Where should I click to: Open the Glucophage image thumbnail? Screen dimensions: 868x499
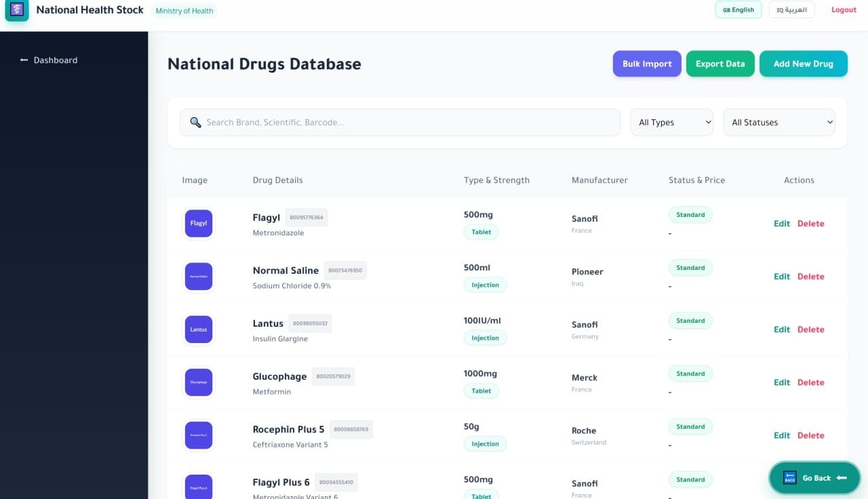click(x=199, y=382)
